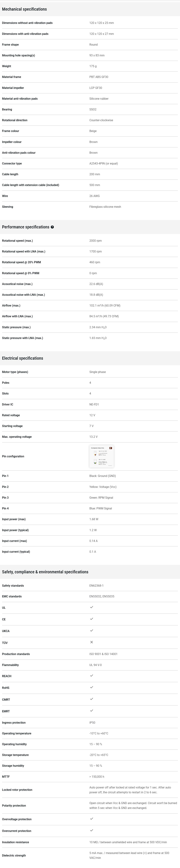Click the extension cable length 500 mm
This screenshot has height=868, width=180.
point(95,185)
